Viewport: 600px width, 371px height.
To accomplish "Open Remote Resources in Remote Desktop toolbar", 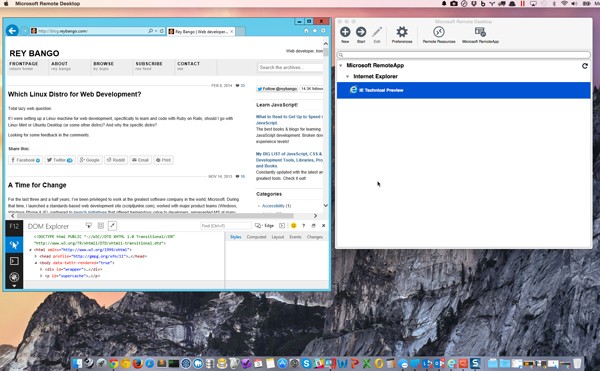I will click(439, 35).
